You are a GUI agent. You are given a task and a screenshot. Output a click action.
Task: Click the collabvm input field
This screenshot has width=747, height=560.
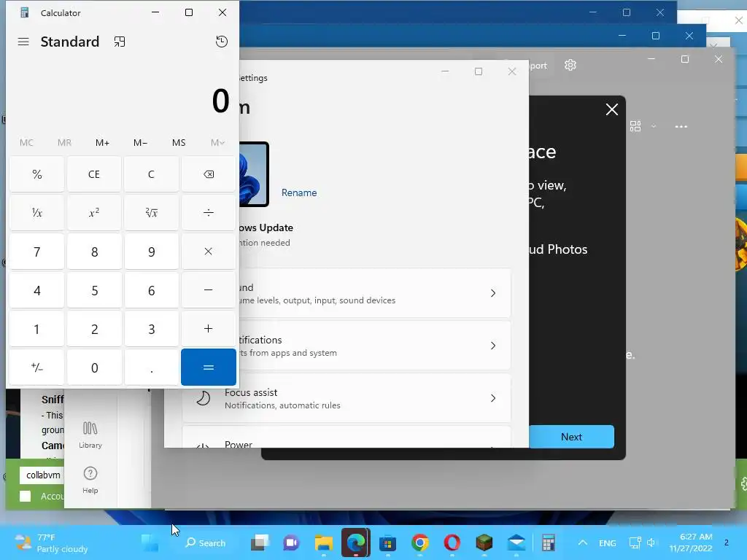pos(42,475)
